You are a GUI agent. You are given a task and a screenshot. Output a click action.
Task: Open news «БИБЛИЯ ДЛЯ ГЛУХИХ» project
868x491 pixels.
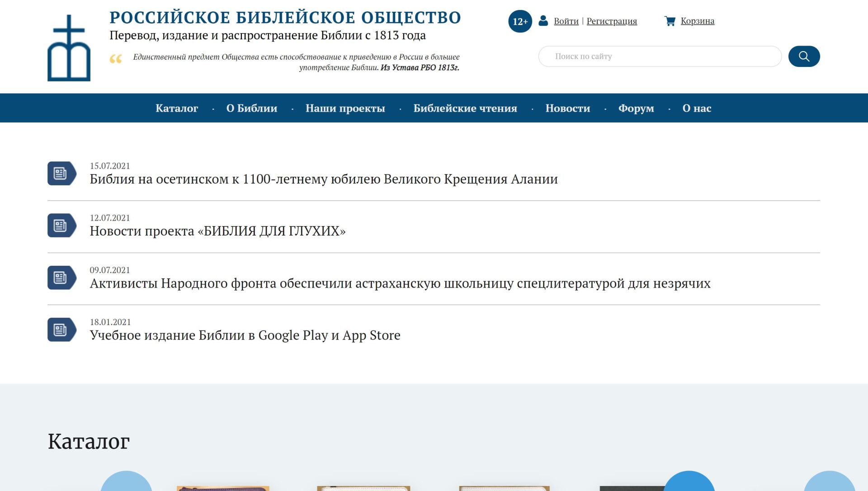point(217,231)
